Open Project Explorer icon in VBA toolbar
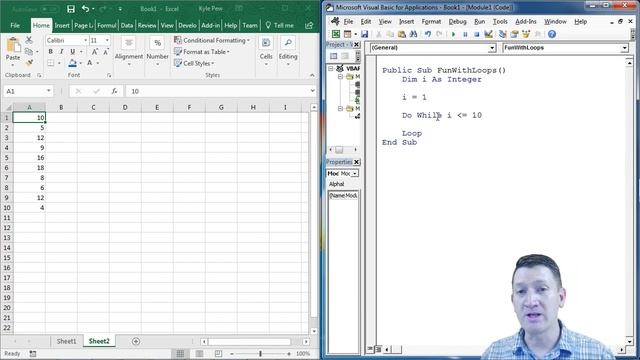The image size is (640, 360). [502, 34]
